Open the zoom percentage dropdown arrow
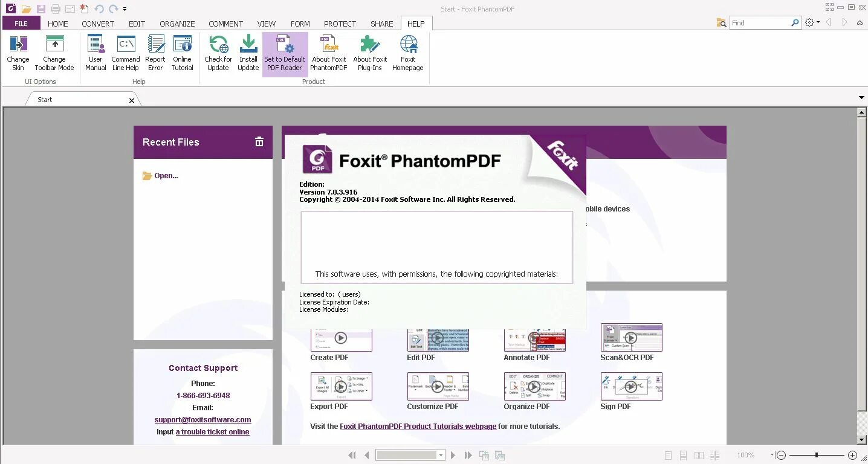 (x=772, y=455)
